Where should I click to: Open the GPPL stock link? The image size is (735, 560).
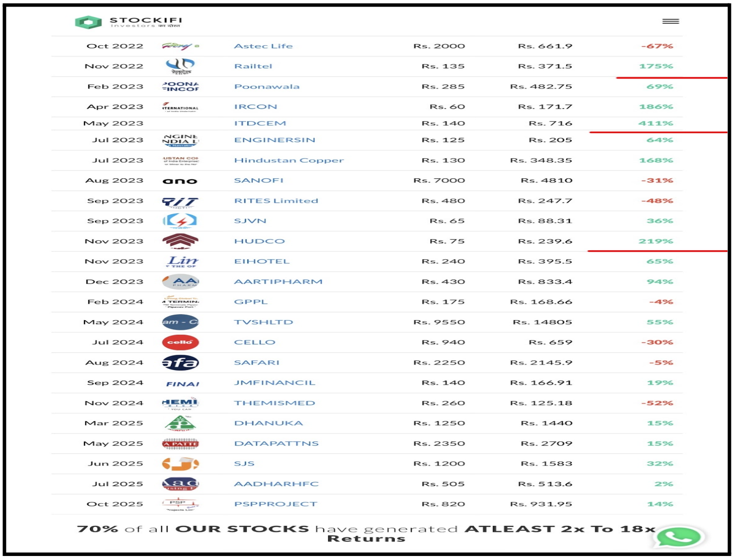point(251,302)
